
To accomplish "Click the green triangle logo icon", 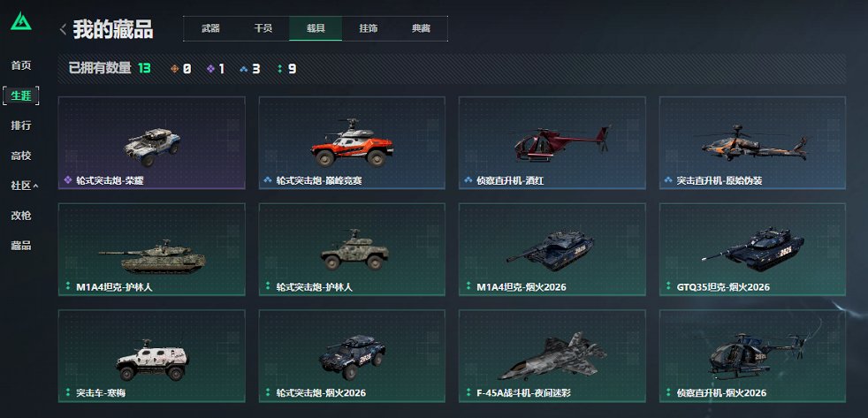I will 21,21.
